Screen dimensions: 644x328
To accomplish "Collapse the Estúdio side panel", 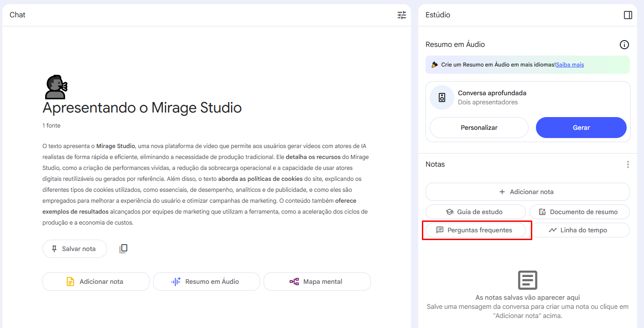I will tap(628, 15).
